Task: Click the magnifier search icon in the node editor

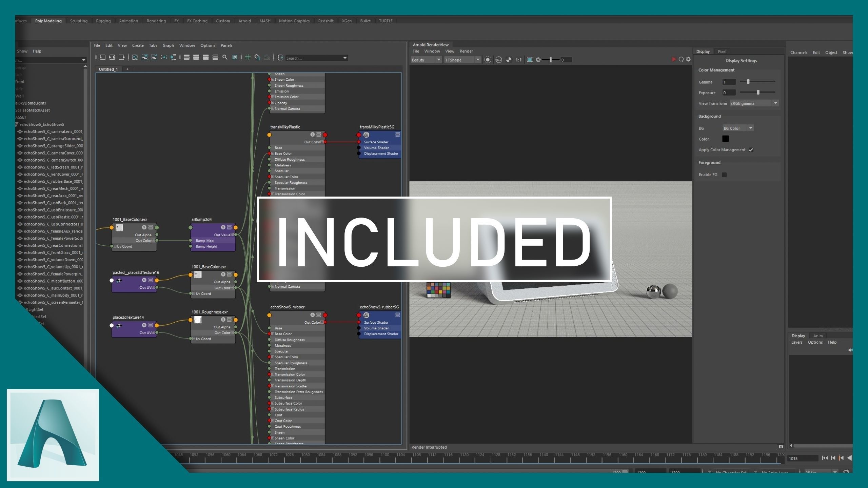Action: click(225, 58)
